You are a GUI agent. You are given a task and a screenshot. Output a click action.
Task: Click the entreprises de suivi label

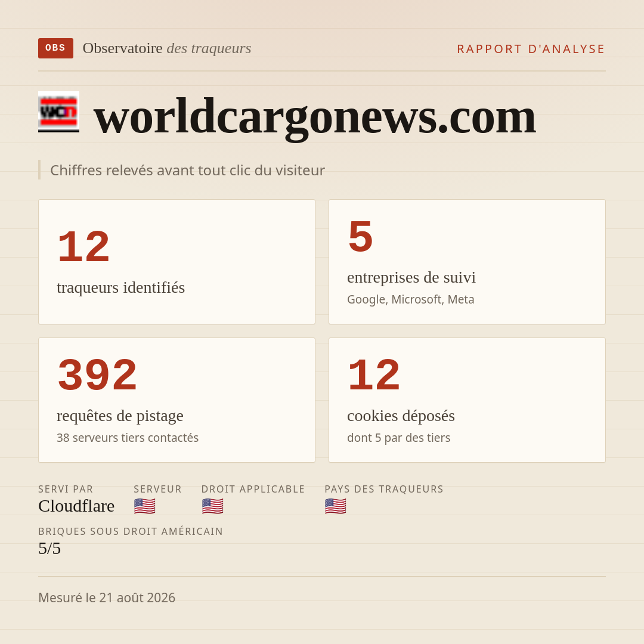click(411, 277)
